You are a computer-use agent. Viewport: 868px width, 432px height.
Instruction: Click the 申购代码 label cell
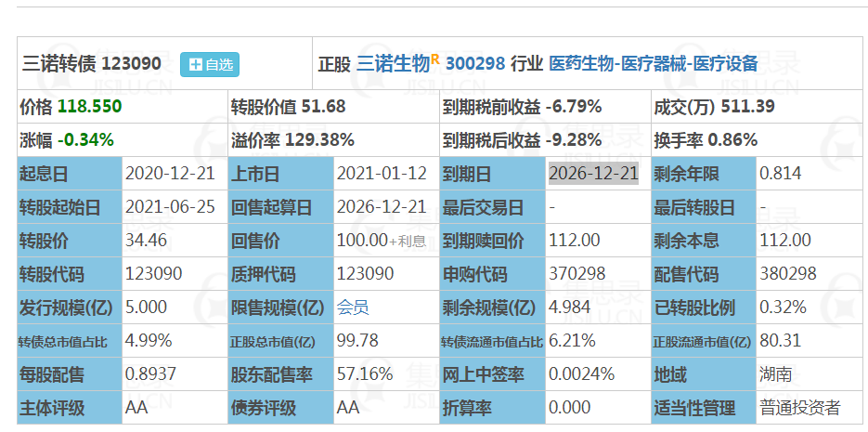[x=493, y=273]
